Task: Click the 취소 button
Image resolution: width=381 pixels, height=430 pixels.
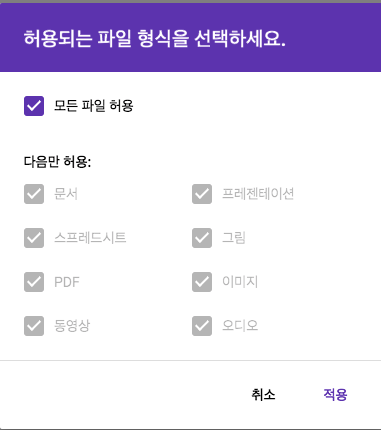Action: pos(263,395)
